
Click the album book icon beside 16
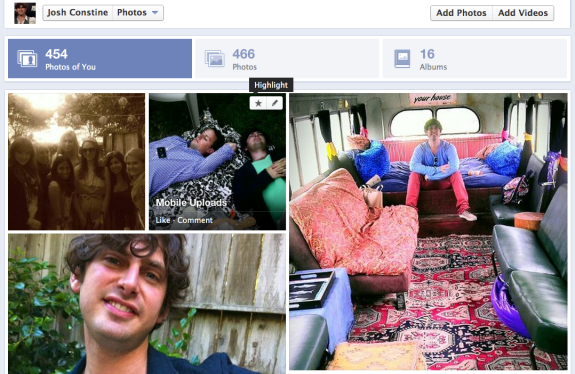pos(402,59)
